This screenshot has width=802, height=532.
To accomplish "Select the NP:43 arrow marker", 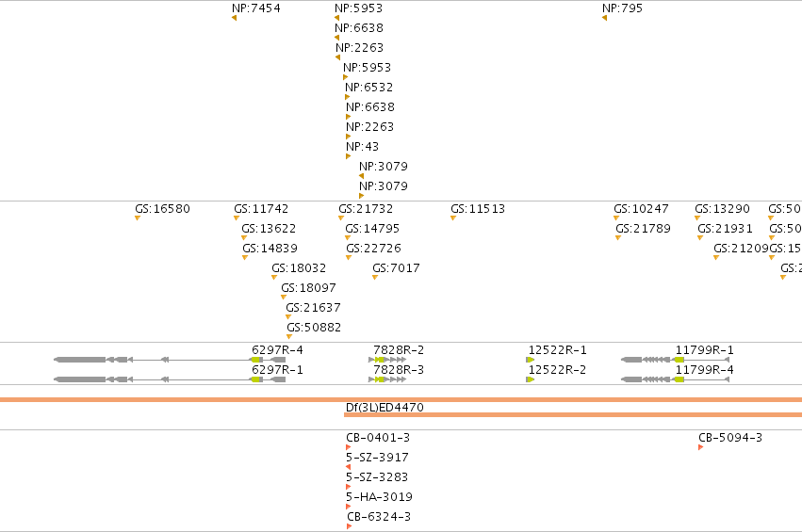I will pyautogui.click(x=349, y=156).
